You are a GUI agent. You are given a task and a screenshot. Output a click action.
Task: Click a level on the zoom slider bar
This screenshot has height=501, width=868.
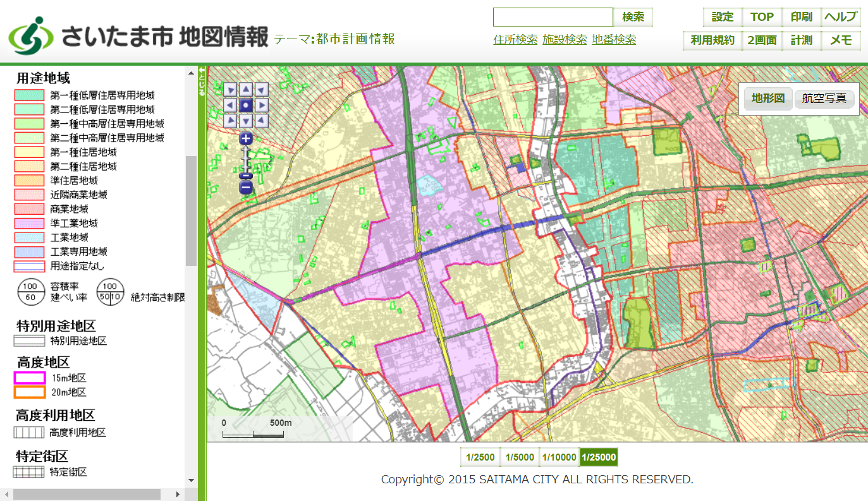click(245, 159)
